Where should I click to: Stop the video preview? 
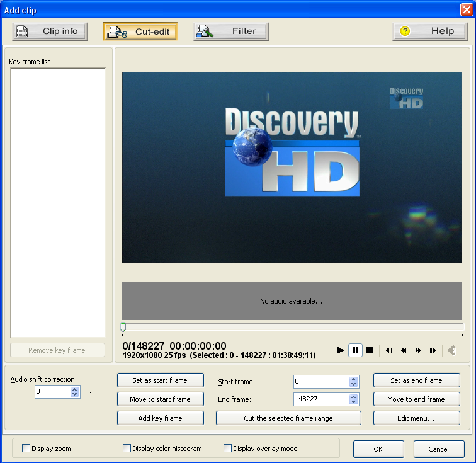click(370, 350)
